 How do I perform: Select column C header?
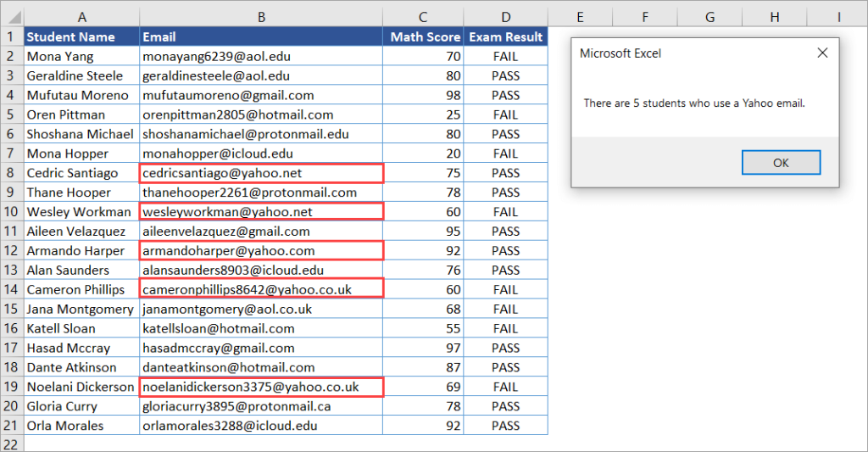pyautogui.click(x=423, y=18)
